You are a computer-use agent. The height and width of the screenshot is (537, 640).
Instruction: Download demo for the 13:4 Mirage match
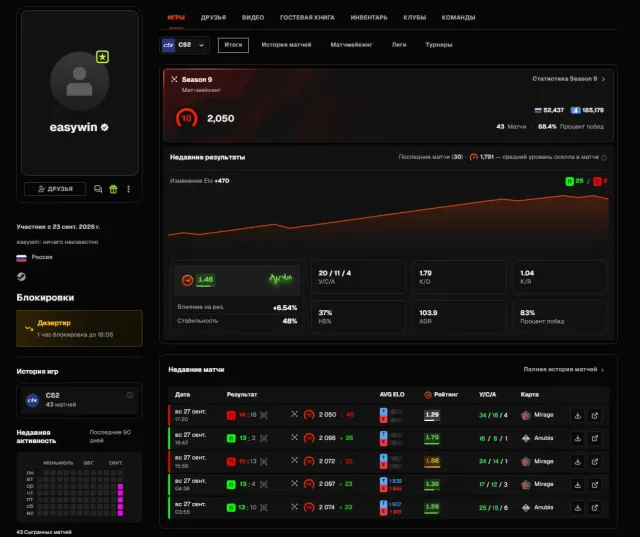(578, 485)
